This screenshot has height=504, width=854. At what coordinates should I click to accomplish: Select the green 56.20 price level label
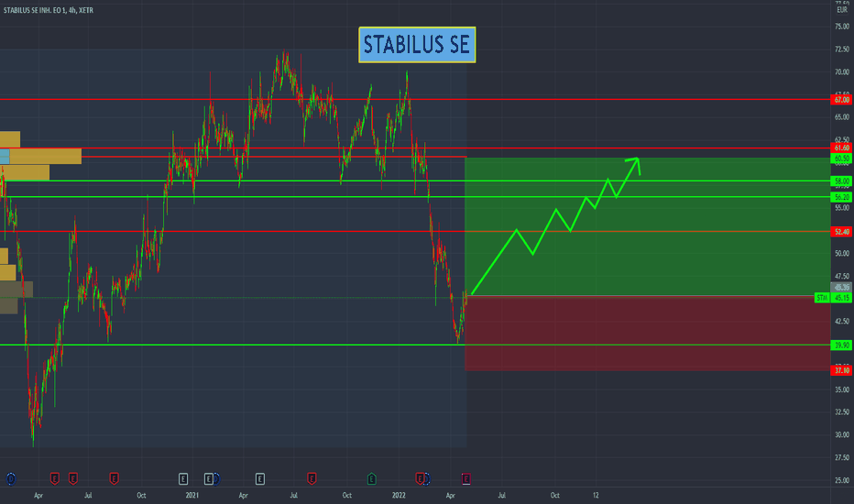point(841,197)
